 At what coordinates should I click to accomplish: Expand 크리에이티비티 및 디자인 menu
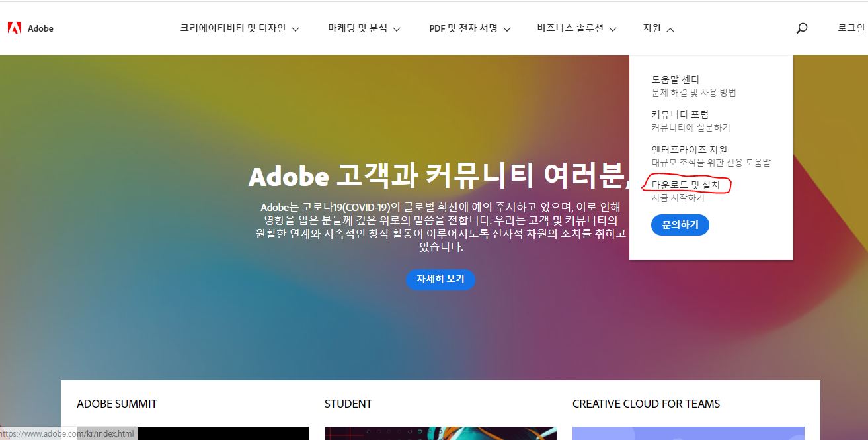[239, 28]
